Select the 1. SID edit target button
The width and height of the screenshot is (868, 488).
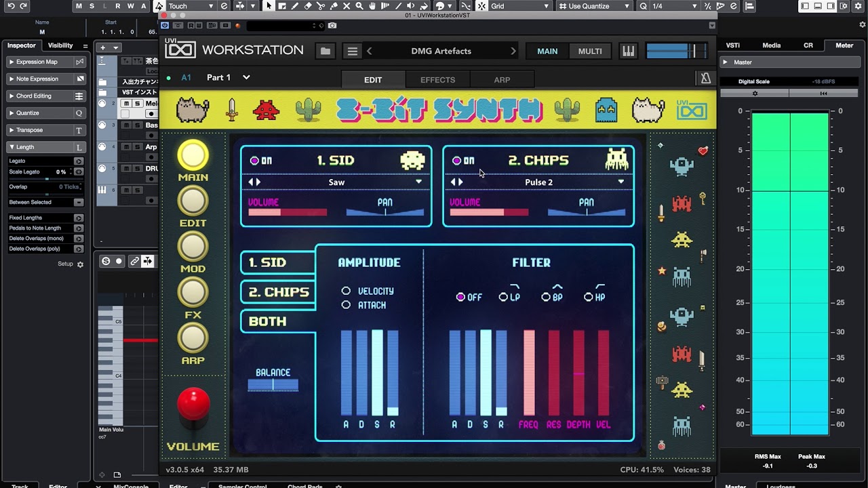click(278, 262)
